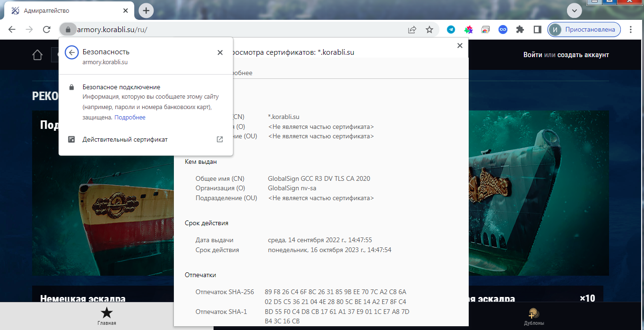Open the Extensions puzzle menu
This screenshot has width=644, height=330.
pos(520,29)
